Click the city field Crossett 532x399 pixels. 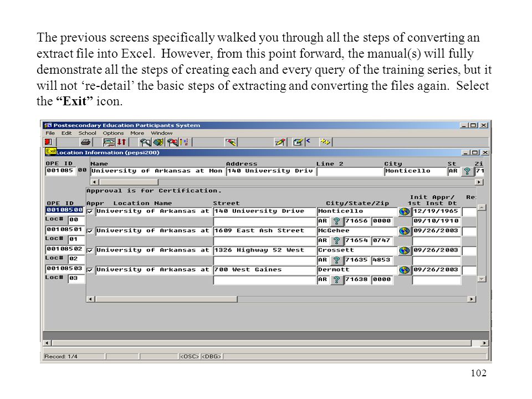click(x=357, y=250)
